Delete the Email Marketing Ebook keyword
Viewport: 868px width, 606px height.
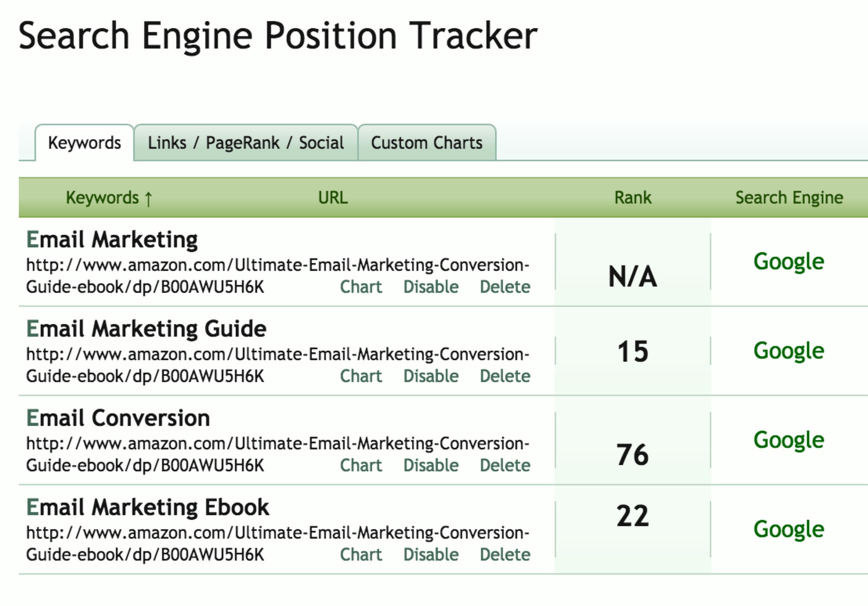click(x=505, y=555)
